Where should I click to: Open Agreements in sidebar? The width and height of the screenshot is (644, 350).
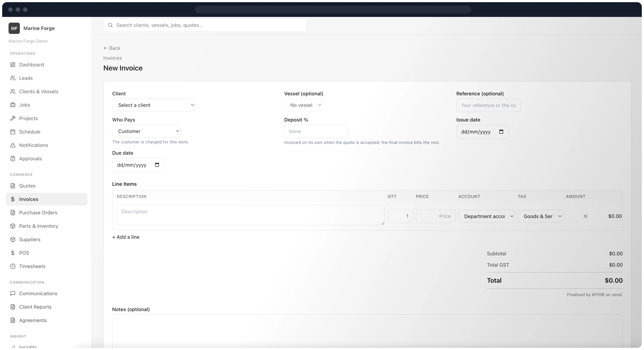(x=47, y=320)
